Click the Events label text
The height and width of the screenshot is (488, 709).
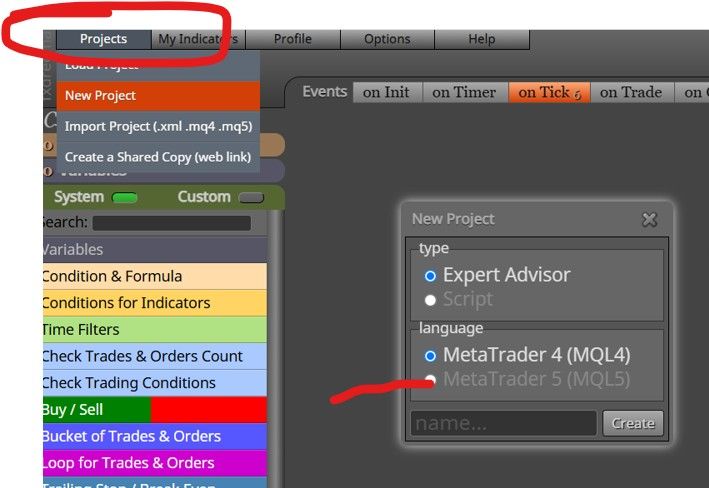[325, 92]
